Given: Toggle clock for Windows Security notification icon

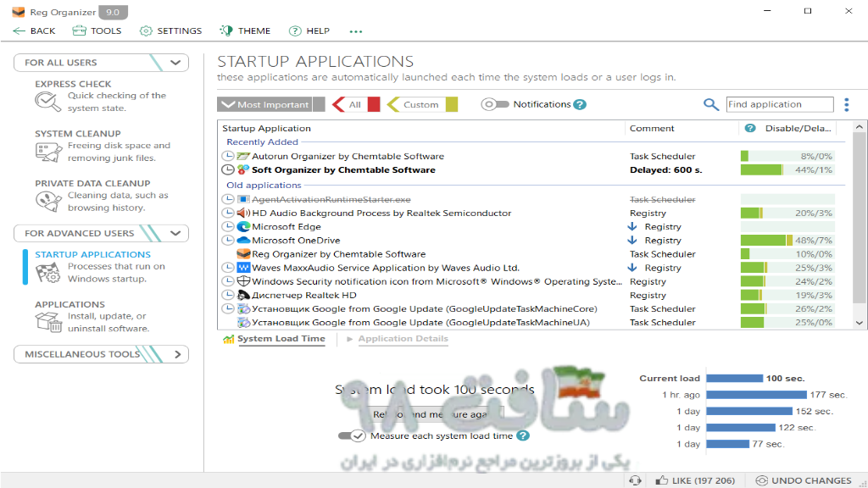Looking at the screenshot, I should tap(227, 281).
